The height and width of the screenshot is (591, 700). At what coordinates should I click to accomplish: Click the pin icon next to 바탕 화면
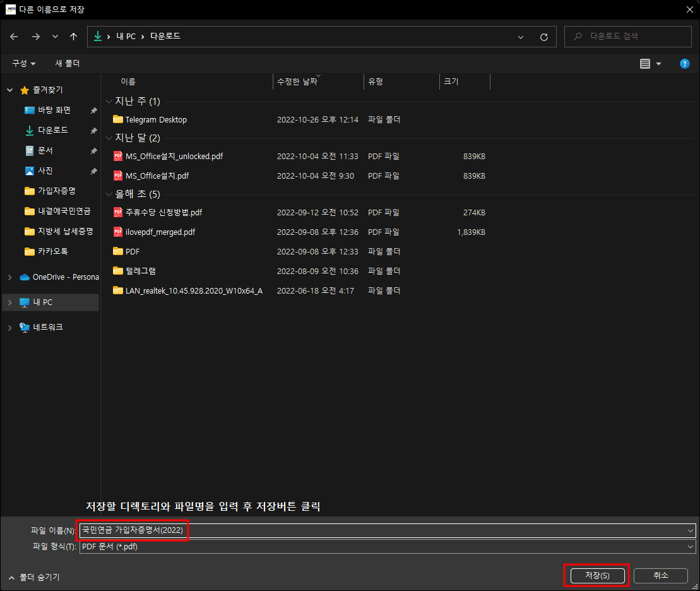click(93, 110)
